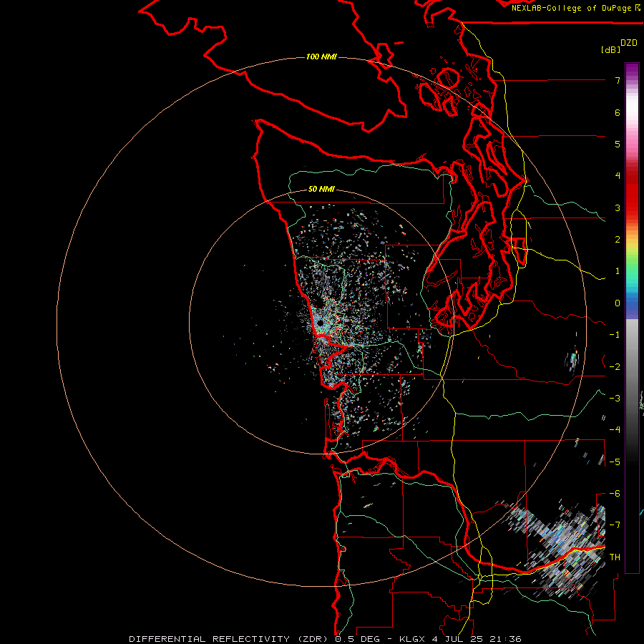Screen dimensions: 644x644
Task: Click the -2 value on color scale
Action: (x=615, y=367)
